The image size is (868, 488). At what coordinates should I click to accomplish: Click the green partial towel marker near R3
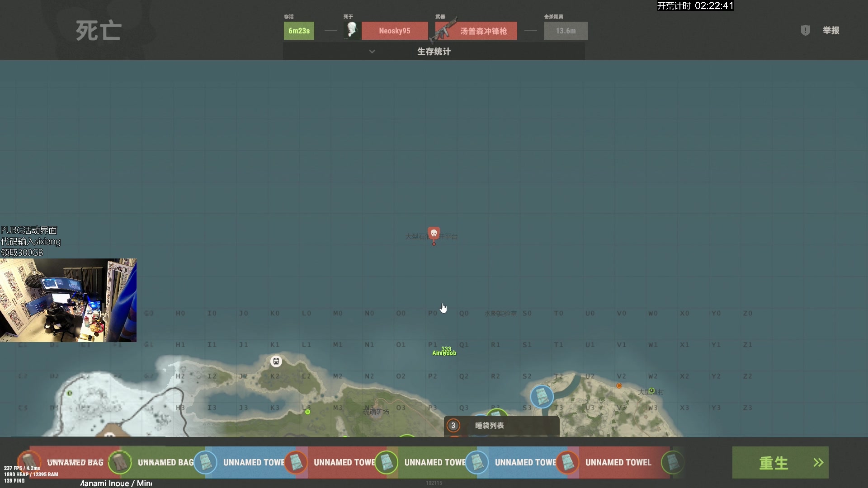click(497, 412)
